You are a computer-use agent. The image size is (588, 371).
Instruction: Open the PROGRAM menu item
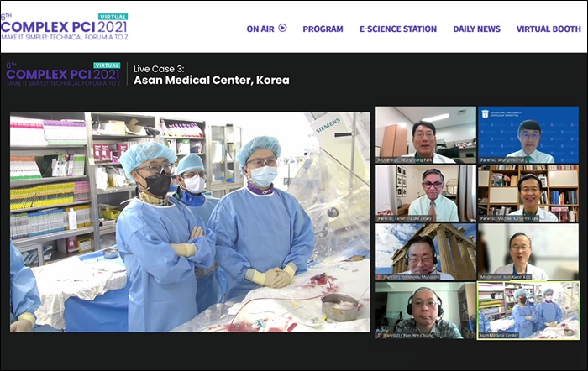[x=323, y=29]
